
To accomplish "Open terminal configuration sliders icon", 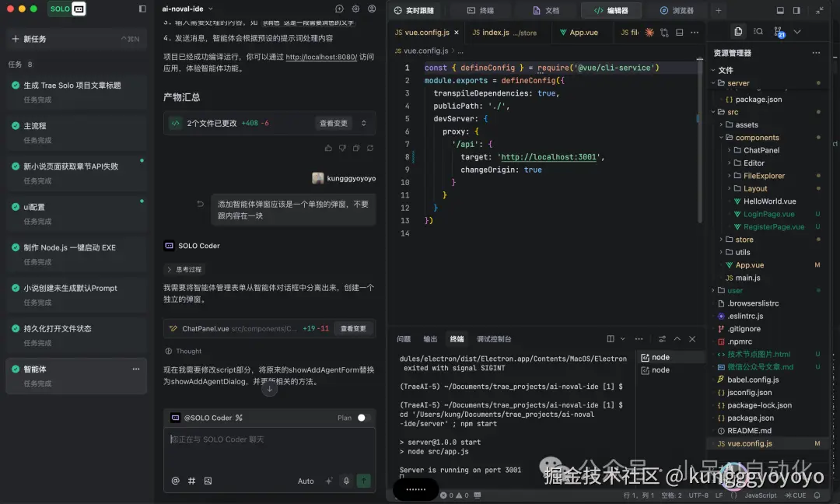I will [662, 339].
